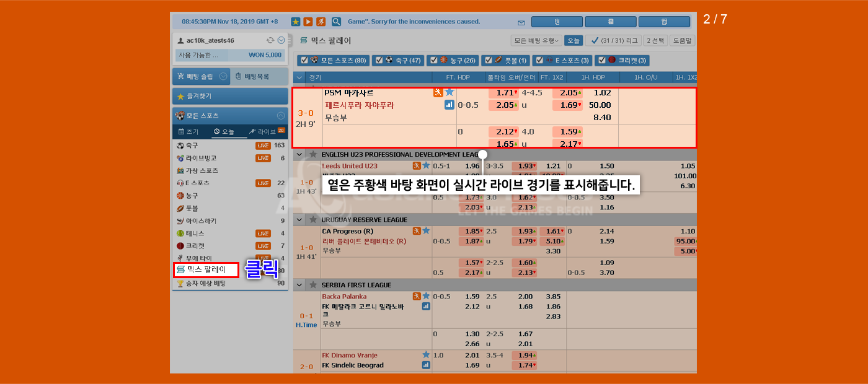Image resolution: width=868 pixels, height=384 pixels.
Task: Click the LIVE badge beside 테니스
Action: (263, 233)
